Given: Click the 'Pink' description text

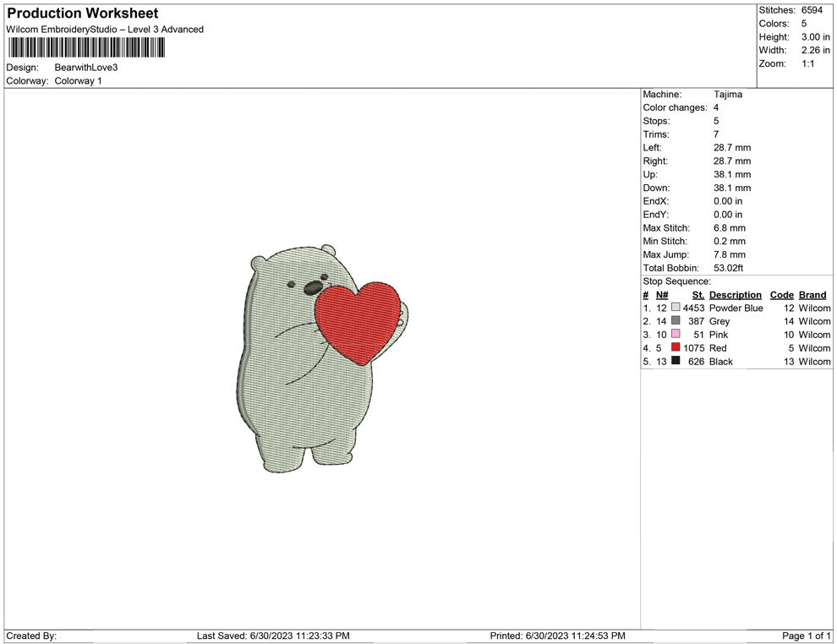Looking at the screenshot, I should pos(719,335).
